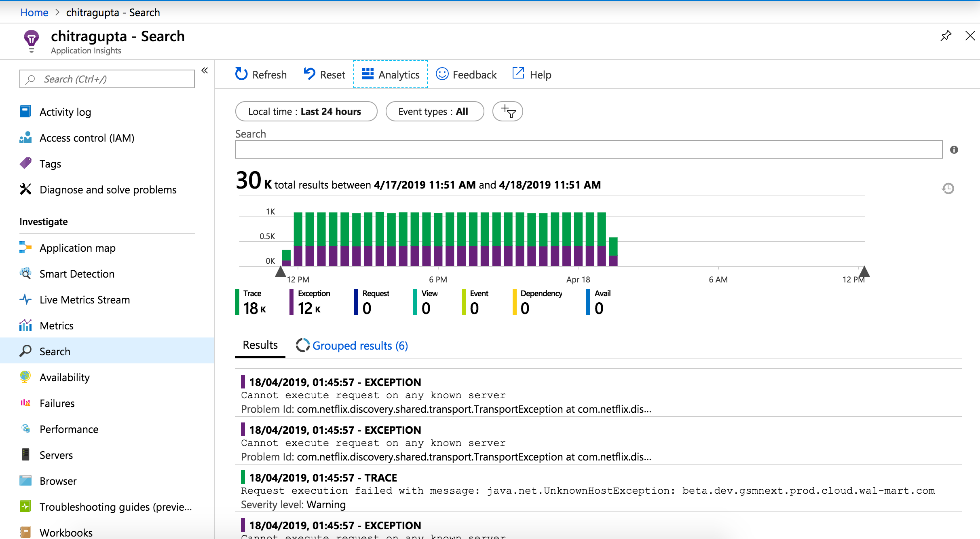Image resolution: width=980 pixels, height=539 pixels.
Task: Toggle the Dependency 0 event type filter
Action: [537, 302]
